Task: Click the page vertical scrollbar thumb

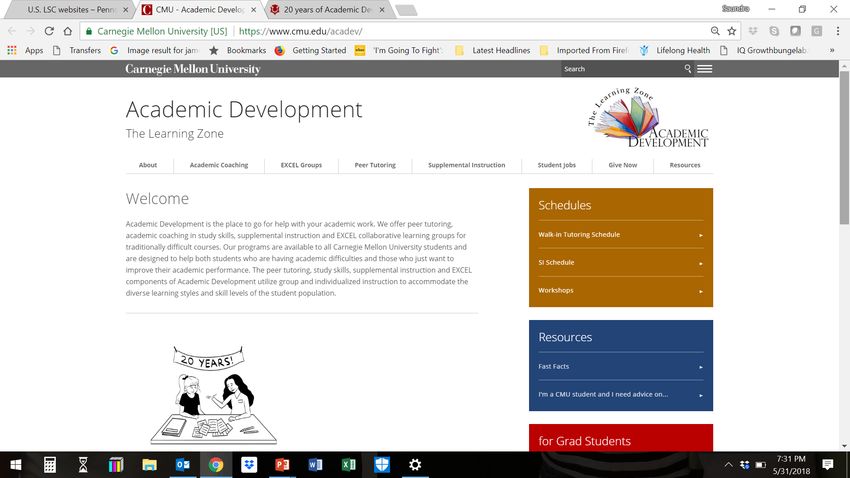Action: coord(844,147)
